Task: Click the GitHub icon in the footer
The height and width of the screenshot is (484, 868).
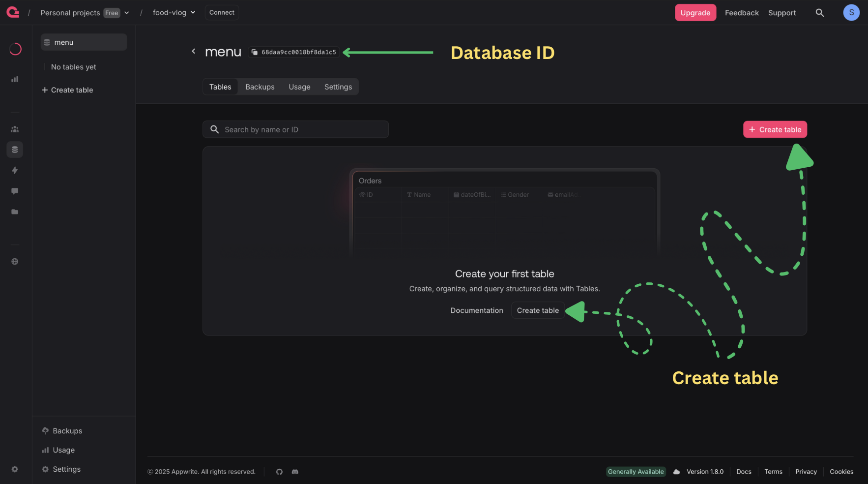Action: pos(279,472)
